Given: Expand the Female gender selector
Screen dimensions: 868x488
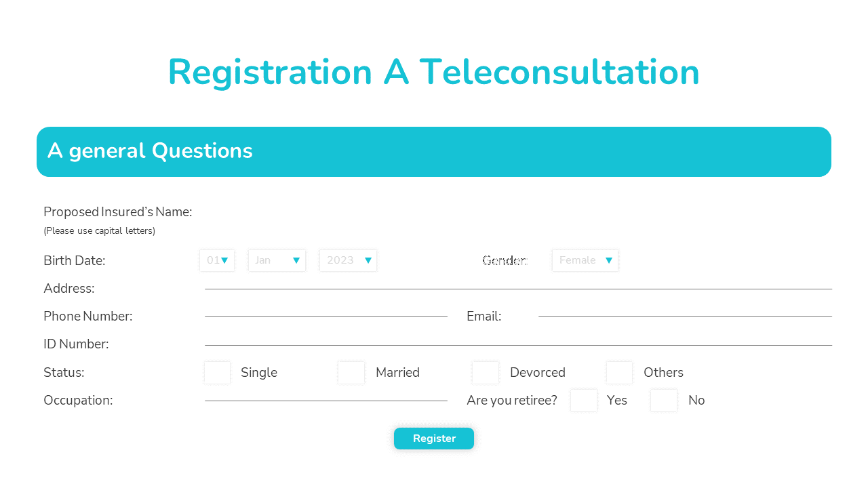Looking at the screenshot, I should tap(585, 260).
